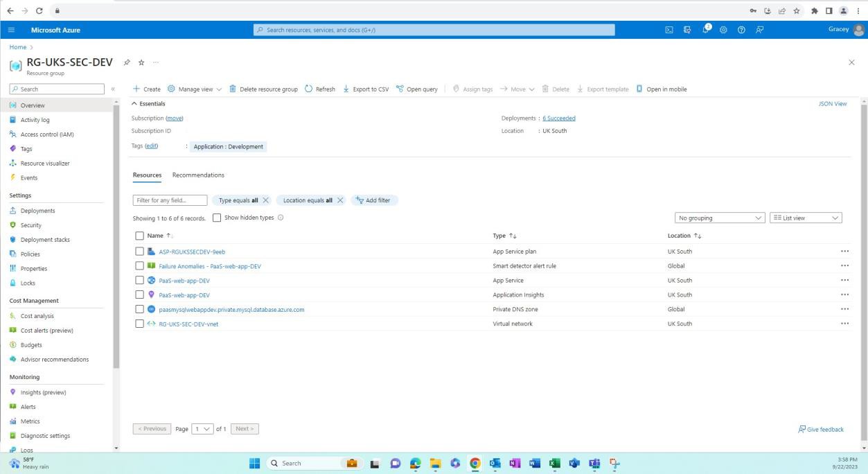Launch Excel from the taskbar
Image resolution: width=868 pixels, height=474 pixels.
pyautogui.click(x=554, y=463)
